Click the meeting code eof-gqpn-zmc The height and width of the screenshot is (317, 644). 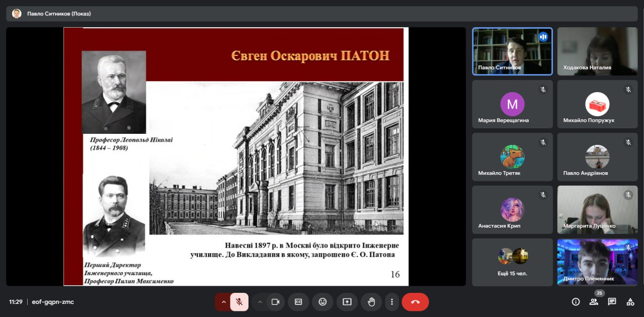pyautogui.click(x=53, y=302)
